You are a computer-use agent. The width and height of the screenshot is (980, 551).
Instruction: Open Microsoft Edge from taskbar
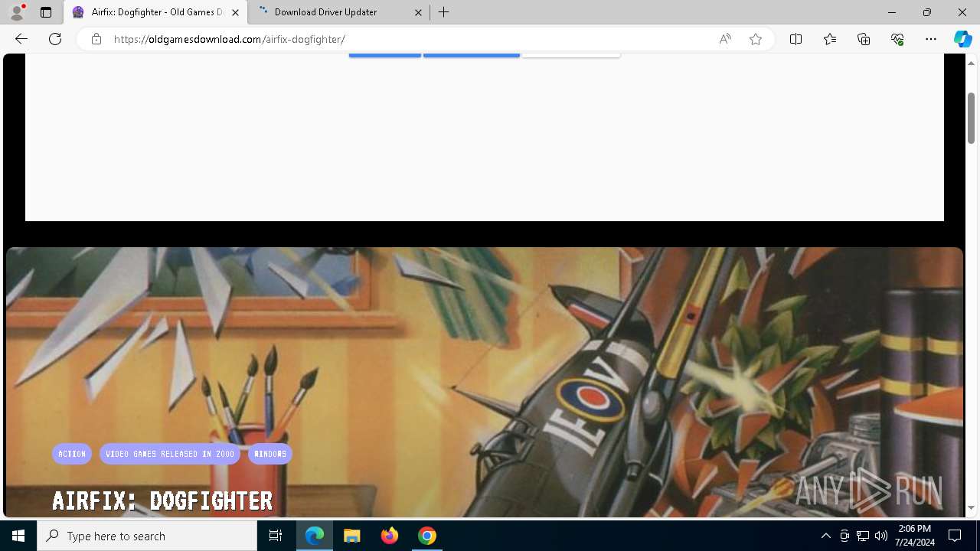(315, 536)
